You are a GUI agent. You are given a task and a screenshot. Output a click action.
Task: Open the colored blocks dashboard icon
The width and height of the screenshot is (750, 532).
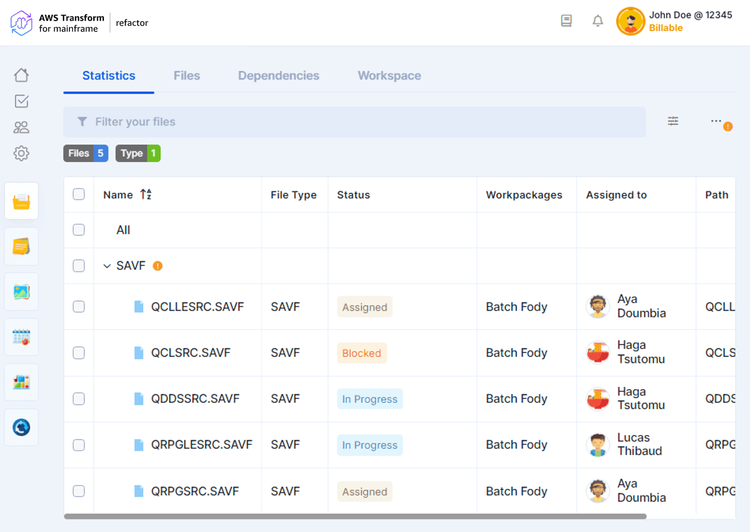coord(22,382)
